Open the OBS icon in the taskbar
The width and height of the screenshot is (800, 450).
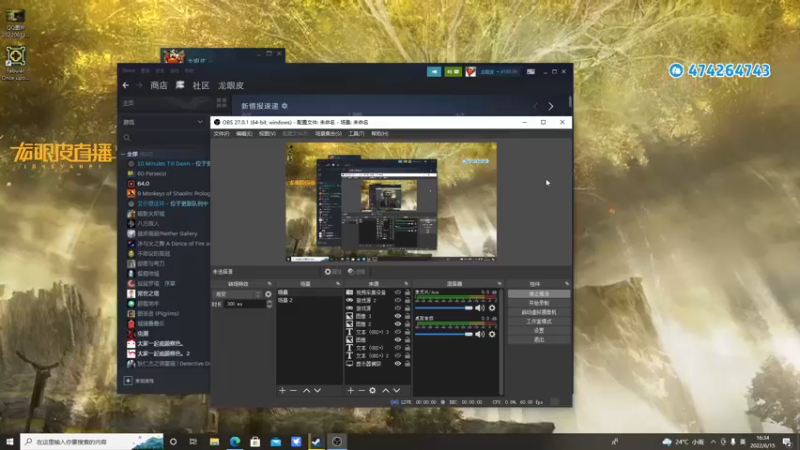(337, 441)
